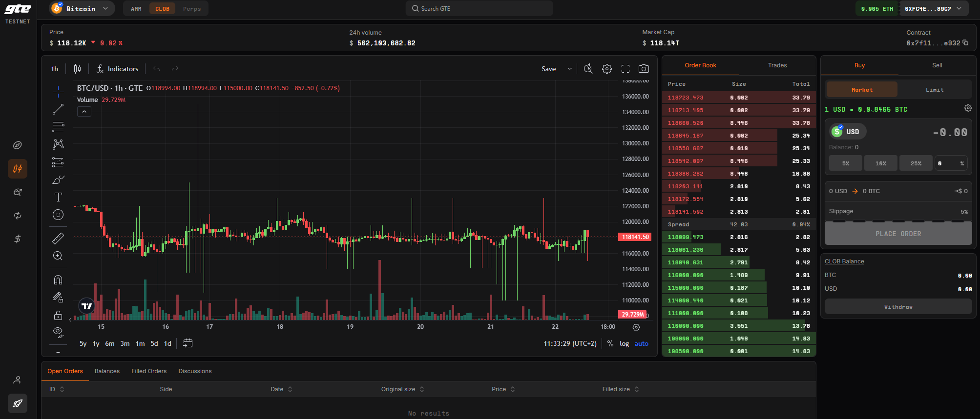Select Market order type
This screenshot has height=419, width=980.
coord(862,90)
